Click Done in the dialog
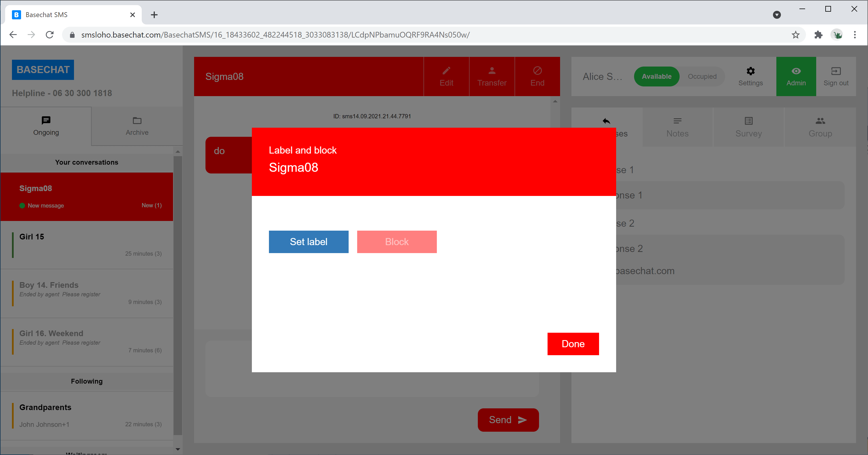The image size is (868, 455). (x=573, y=344)
